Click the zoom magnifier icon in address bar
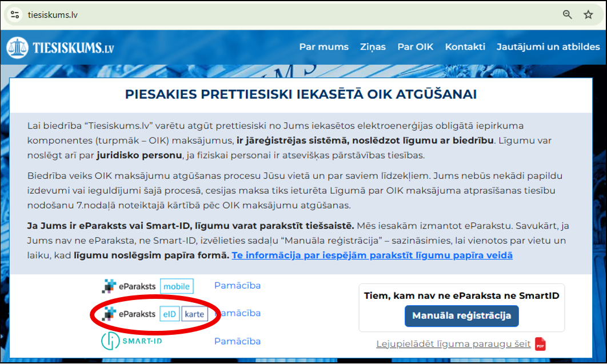The height and width of the screenshot is (364, 607). (568, 15)
